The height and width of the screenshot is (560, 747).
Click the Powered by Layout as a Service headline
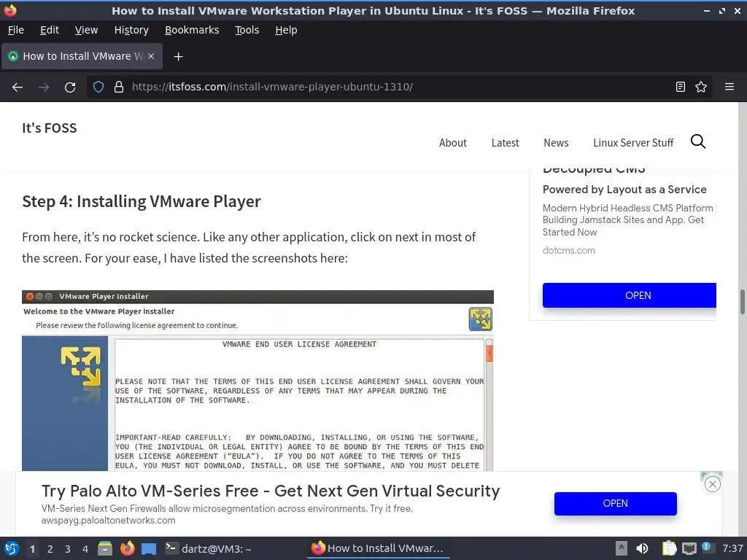[x=624, y=190]
